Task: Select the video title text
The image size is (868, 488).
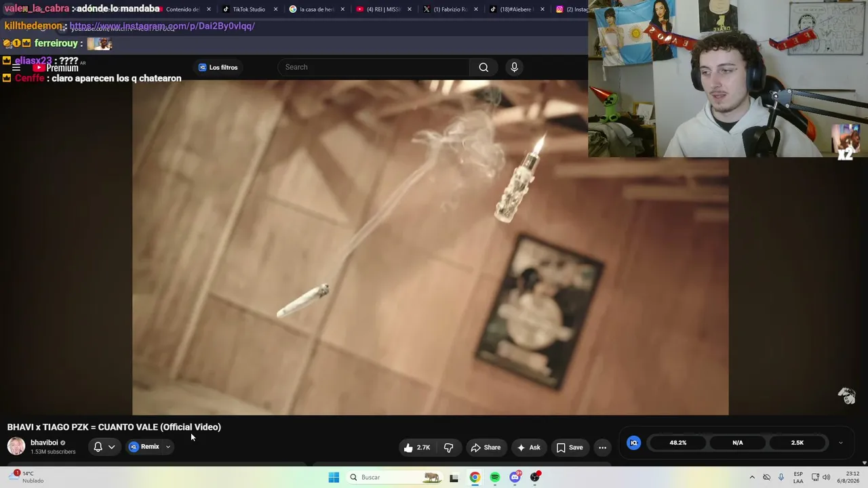Action: coord(114,427)
